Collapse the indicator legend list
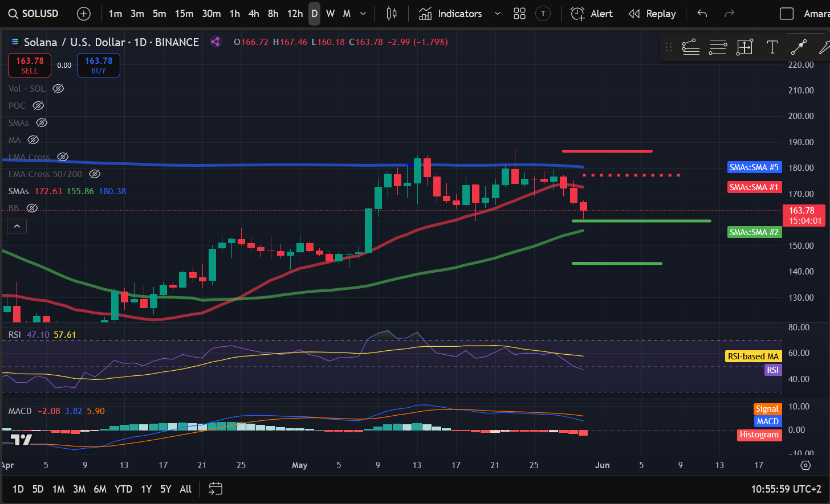 pyautogui.click(x=17, y=226)
